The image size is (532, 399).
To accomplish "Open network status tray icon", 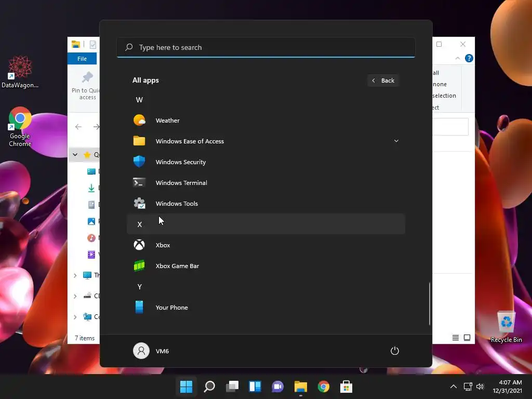I will (x=468, y=387).
